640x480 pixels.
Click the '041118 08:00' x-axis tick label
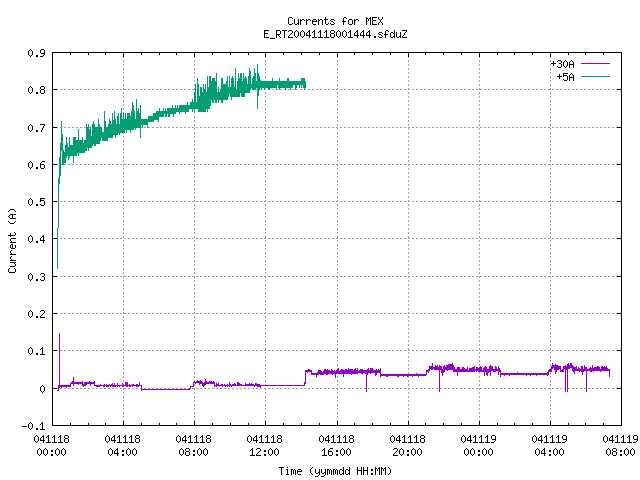pos(193,446)
